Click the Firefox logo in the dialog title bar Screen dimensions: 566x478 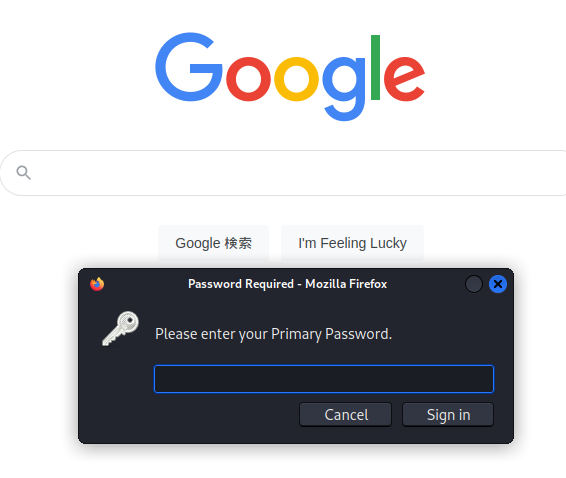click(x=97, y=284)
